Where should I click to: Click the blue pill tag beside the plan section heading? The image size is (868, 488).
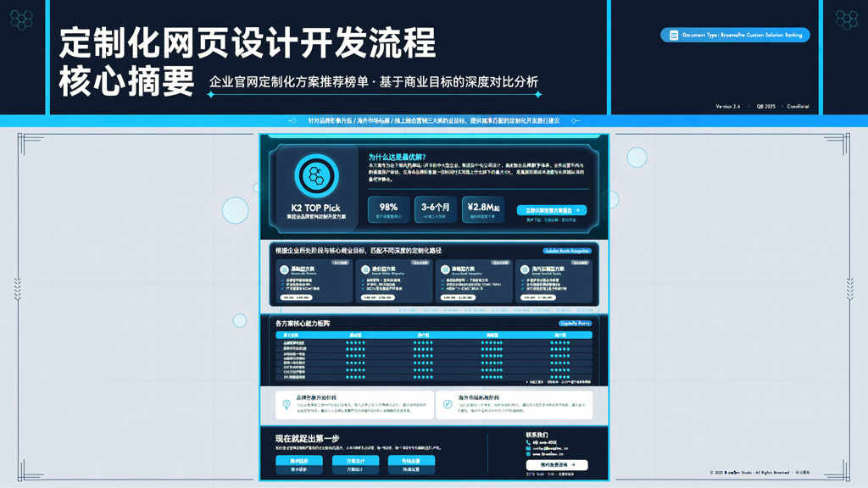pos(567,251)
